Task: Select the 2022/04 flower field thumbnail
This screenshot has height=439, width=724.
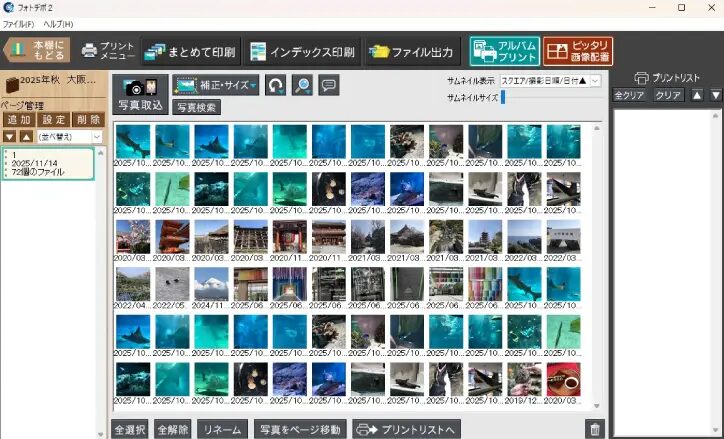Action: coord(133,284)
